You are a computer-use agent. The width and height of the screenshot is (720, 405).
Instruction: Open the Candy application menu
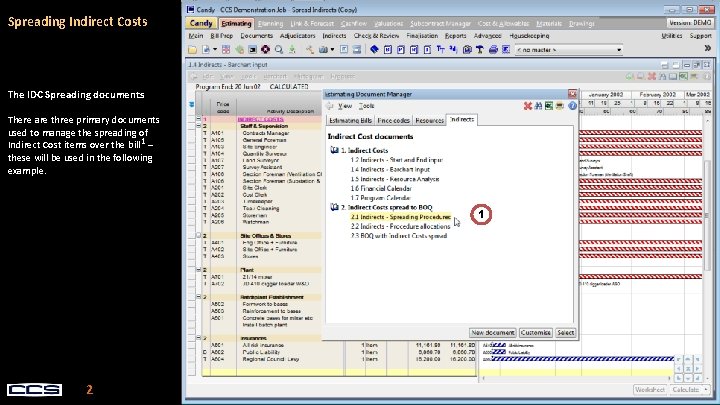click(201, 23)
